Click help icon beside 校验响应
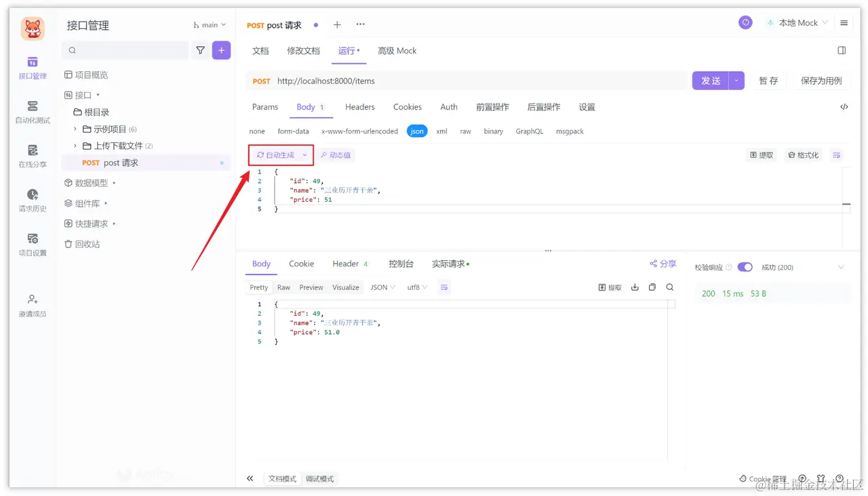The image size is (868, 496). pos(729,268)
